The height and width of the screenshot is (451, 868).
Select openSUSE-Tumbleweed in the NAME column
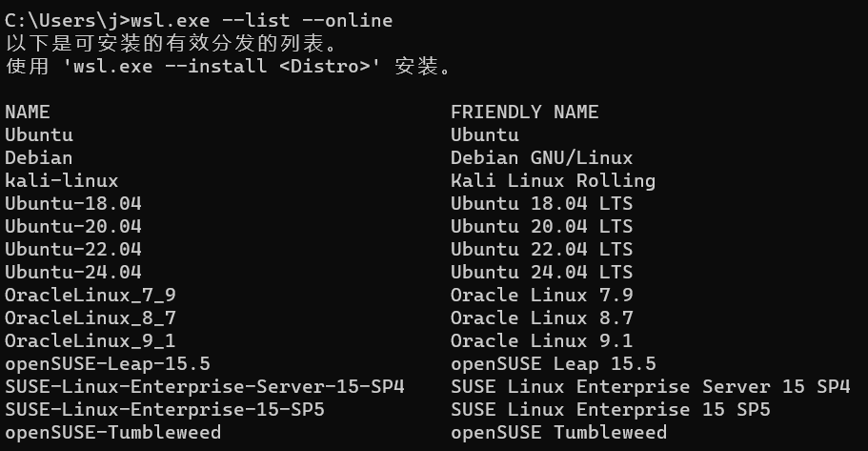pyautogui.click(x=112, y=432)
